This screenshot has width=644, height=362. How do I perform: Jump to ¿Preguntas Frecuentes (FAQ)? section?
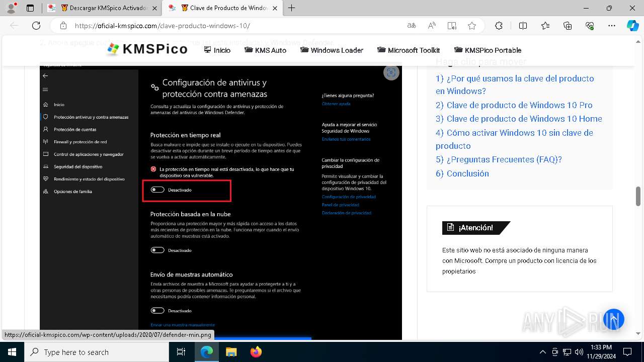[x=499, y=159]
